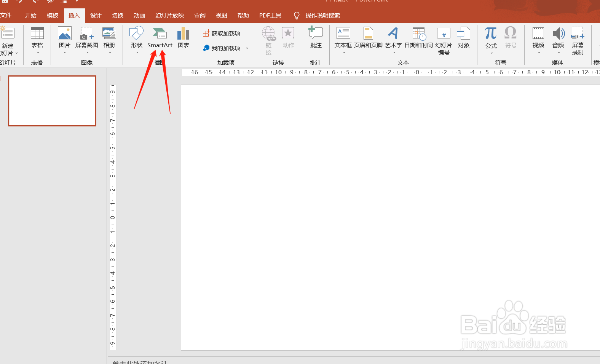Image resolution: width=600 pixels, height=364 pixels.
Task: Click the blank slide canvas
Action: click(390, 217)
